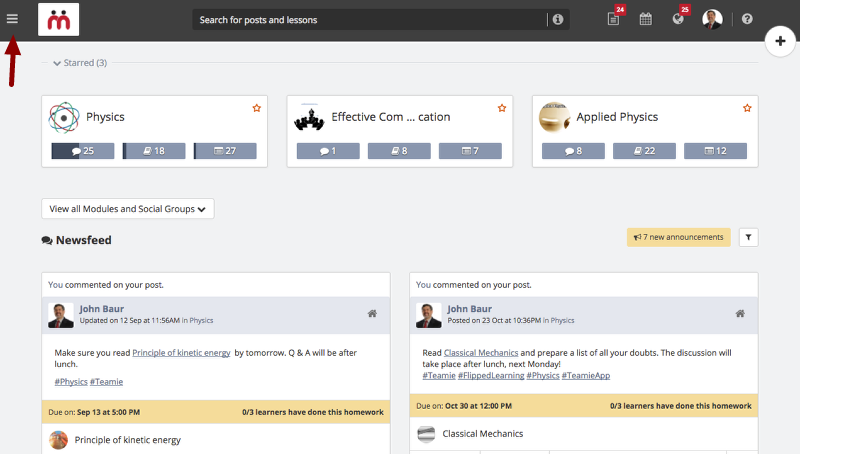Screen dimensions: 847x454
Task: Click home icon on 12 Sep post
Action: tap(372, 313)
